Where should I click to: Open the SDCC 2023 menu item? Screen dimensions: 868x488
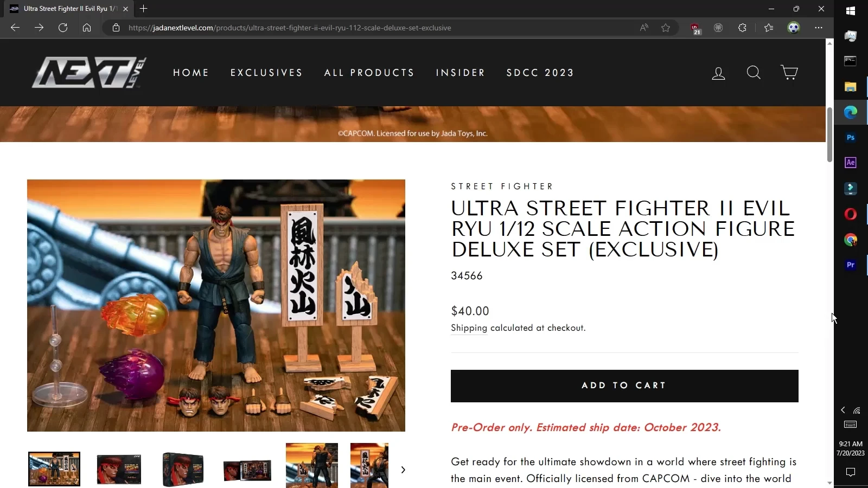[540, 73]
